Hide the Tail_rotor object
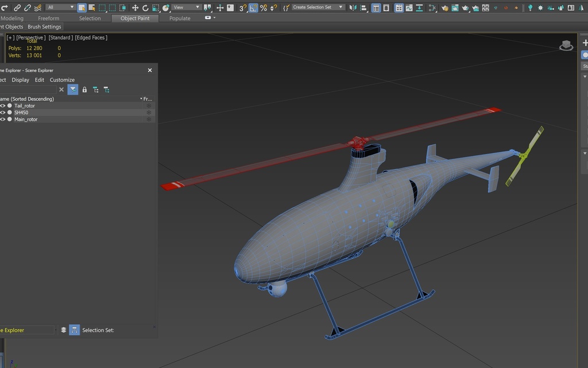 pos(3,106)
